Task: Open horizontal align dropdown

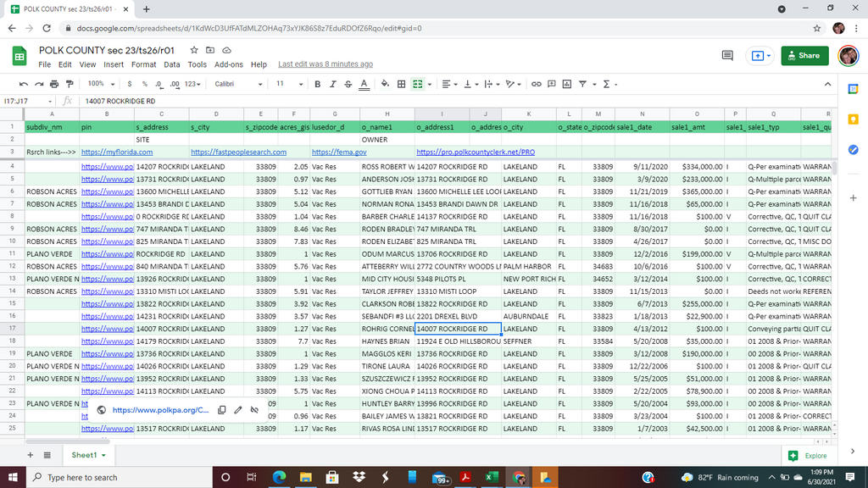Action: click(x=449, y=84)
